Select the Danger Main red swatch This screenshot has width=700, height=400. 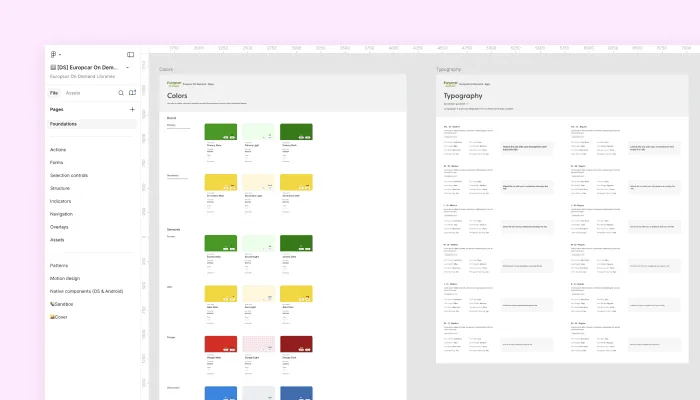tap(221, 344)
